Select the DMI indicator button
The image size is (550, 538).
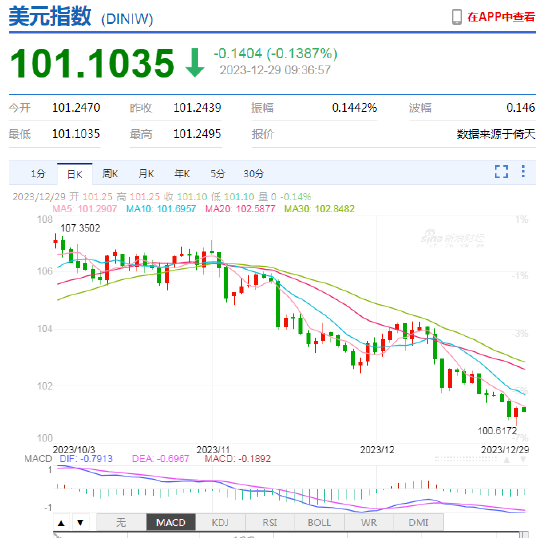tap(419, 523)
